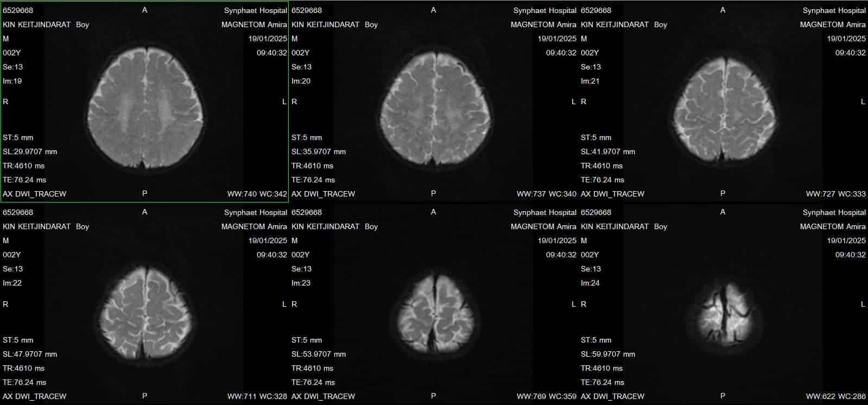This screenshot has height=405, width=868.
Task: Click the SL:35.9707 mm slice location label
Action: tap(319, 151)
